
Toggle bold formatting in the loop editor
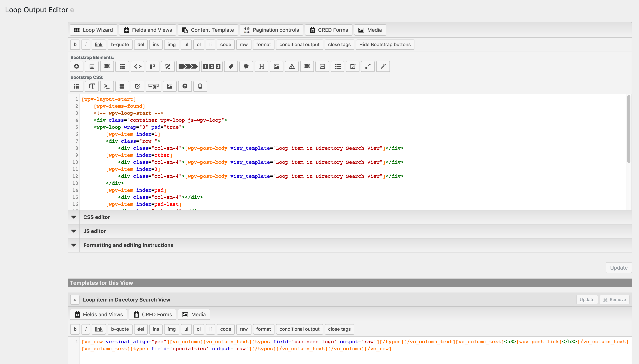(75, 45)
